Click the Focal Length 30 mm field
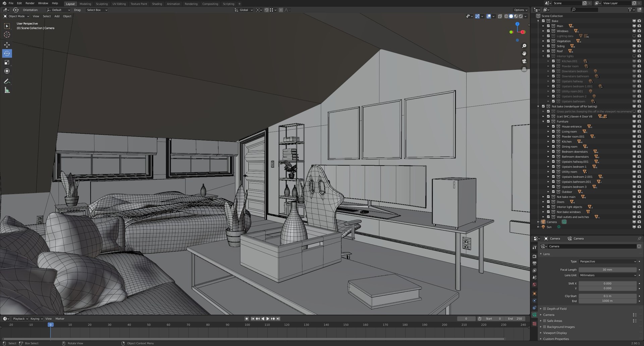Image resolution: width=644 pixels, height=346 pixels. click(x=607, y=270)
